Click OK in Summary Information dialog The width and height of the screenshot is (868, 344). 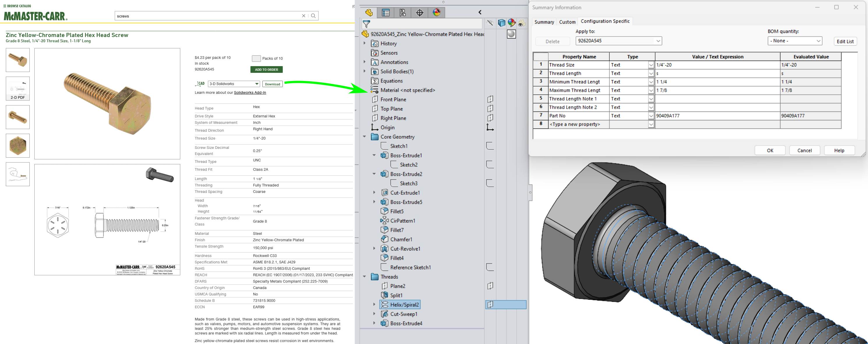tap(770, 151)
